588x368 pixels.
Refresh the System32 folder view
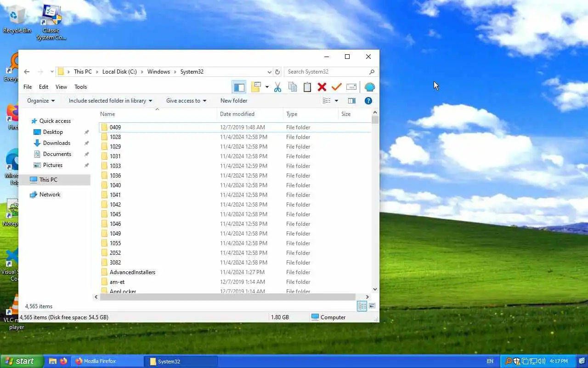(277, 72)
